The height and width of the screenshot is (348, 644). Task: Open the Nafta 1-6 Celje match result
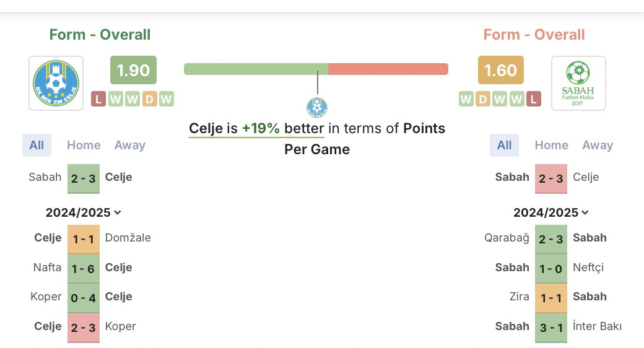(x=84, y=268)
